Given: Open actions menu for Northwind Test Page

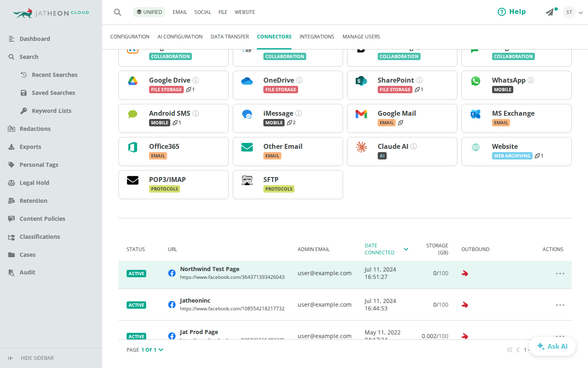Looking at the screenshot, I should pyautogui.click(x=560, y=274).
